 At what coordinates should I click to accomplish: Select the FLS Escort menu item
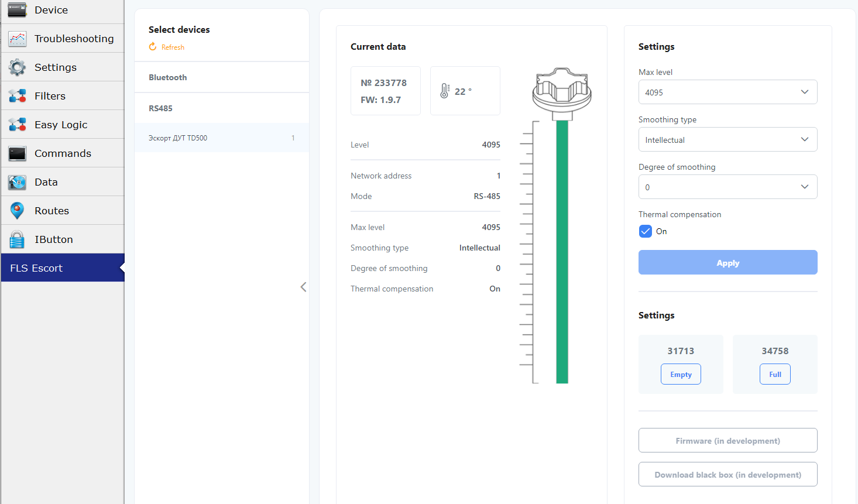coord(62,268)
